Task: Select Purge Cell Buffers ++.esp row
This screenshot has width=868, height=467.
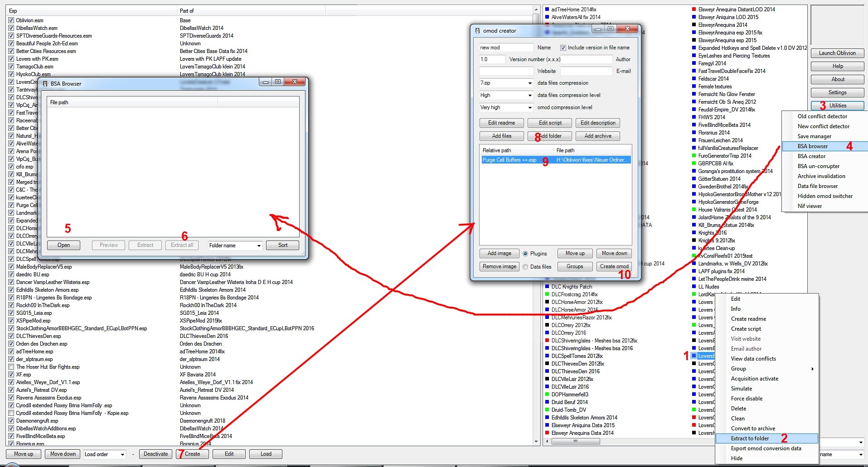Action: coord(556,160)
